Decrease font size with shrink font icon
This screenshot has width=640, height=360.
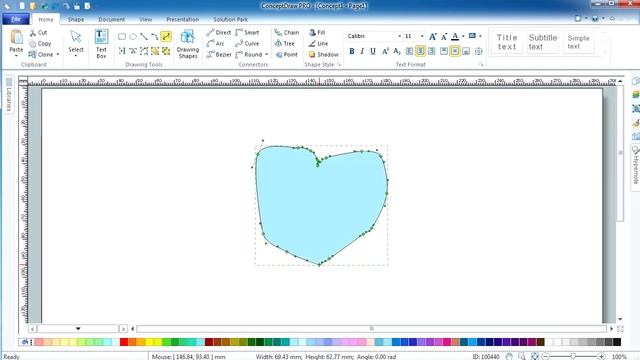[444, 37]
